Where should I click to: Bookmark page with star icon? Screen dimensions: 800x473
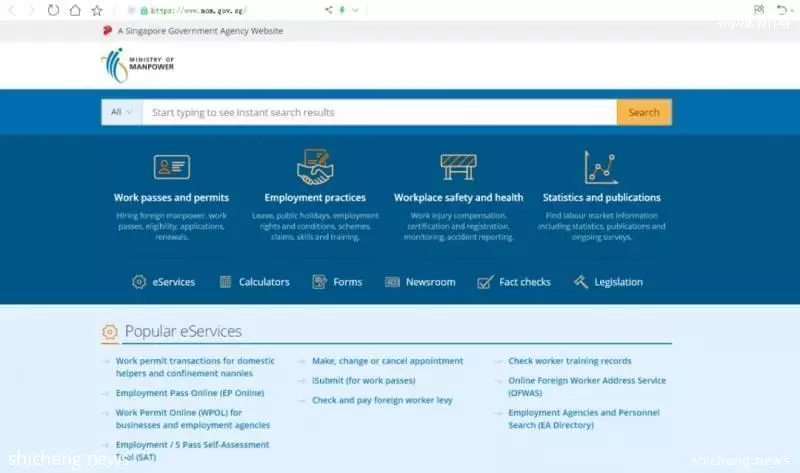pos(97,10)
